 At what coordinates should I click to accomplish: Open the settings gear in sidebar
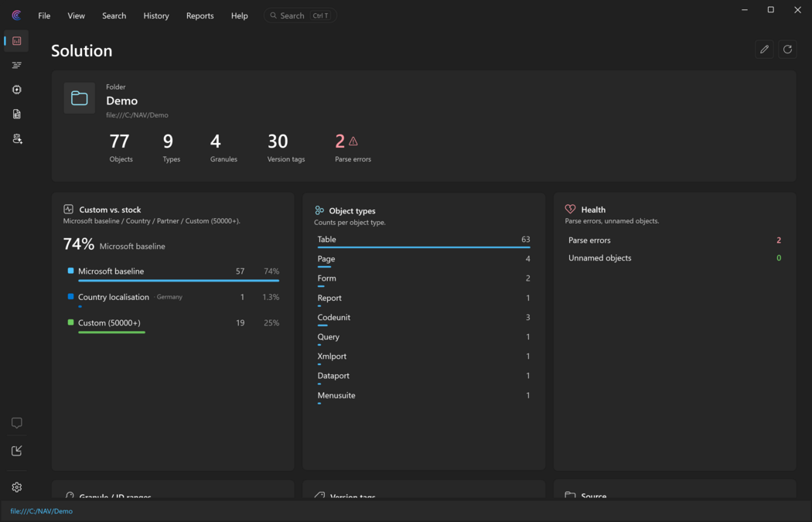click(16, 487)
